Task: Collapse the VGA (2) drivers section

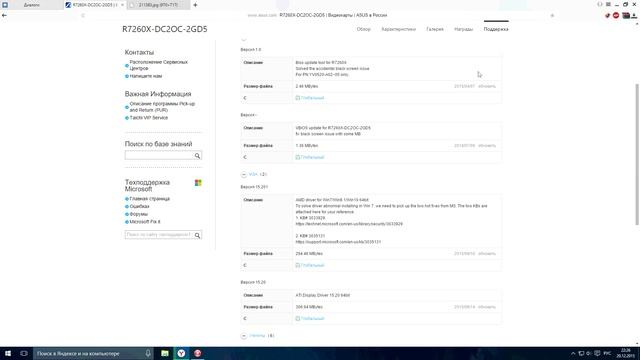Action: (x=244, y=174)
